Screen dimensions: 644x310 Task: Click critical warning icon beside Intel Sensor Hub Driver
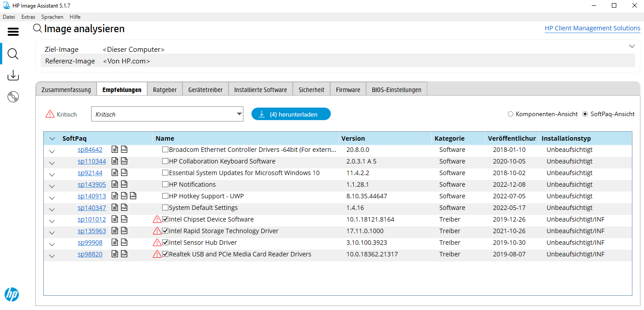(x=157, y=243)
